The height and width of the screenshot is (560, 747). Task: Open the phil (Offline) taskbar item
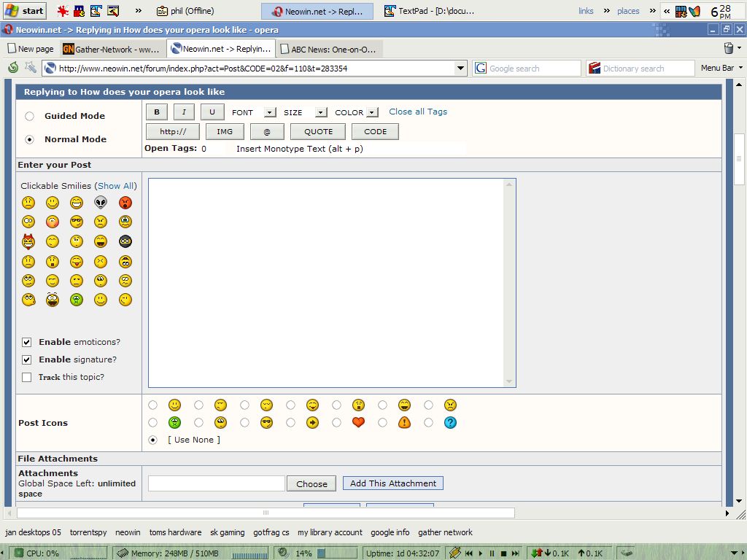[186, 11]
